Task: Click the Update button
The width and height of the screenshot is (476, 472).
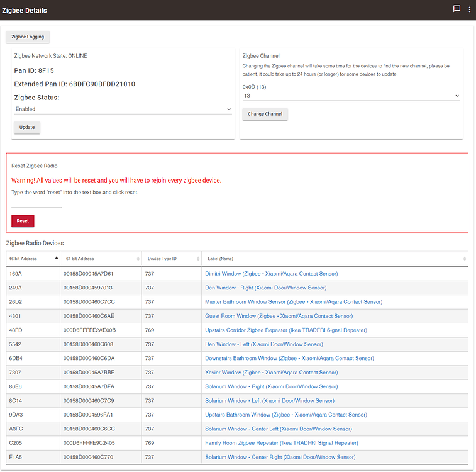Action: (27, 127)
